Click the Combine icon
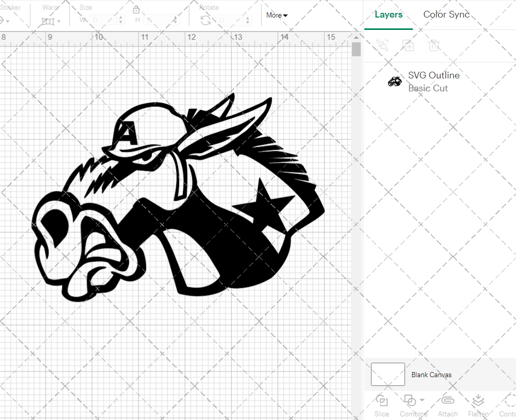The image size is (516, 420). [x=410, y=401]
